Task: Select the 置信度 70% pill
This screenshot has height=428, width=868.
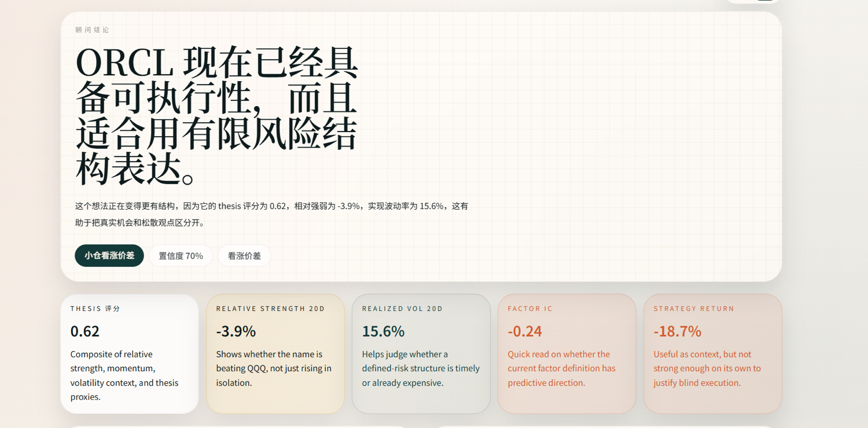Action: coord(181,255)
